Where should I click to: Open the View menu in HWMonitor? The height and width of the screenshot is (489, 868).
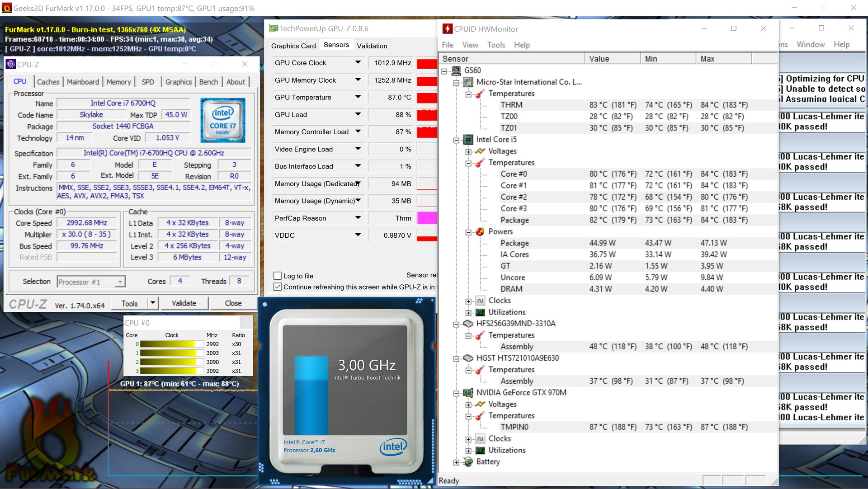(470, 45)
